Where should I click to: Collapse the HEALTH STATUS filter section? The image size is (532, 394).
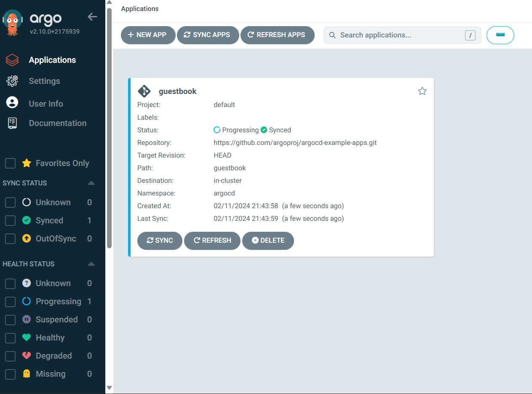pyautogui.click(x=91, y=264)
